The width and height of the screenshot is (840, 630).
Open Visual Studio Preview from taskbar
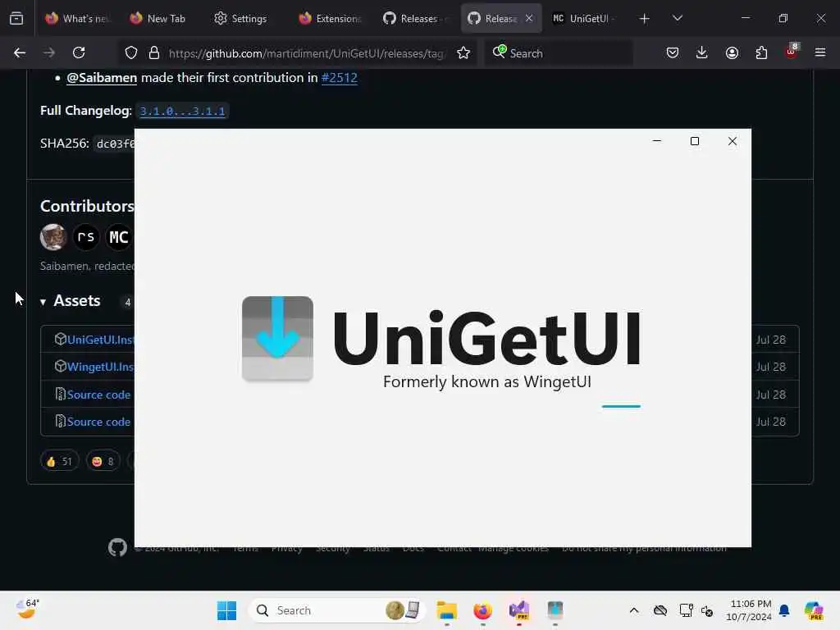(519, 610)
